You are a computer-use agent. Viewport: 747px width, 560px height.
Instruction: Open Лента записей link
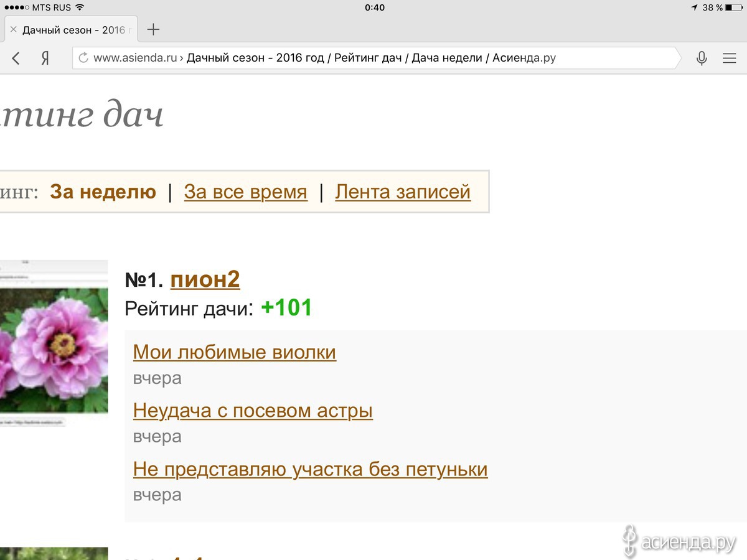click(x=402, y=192)
